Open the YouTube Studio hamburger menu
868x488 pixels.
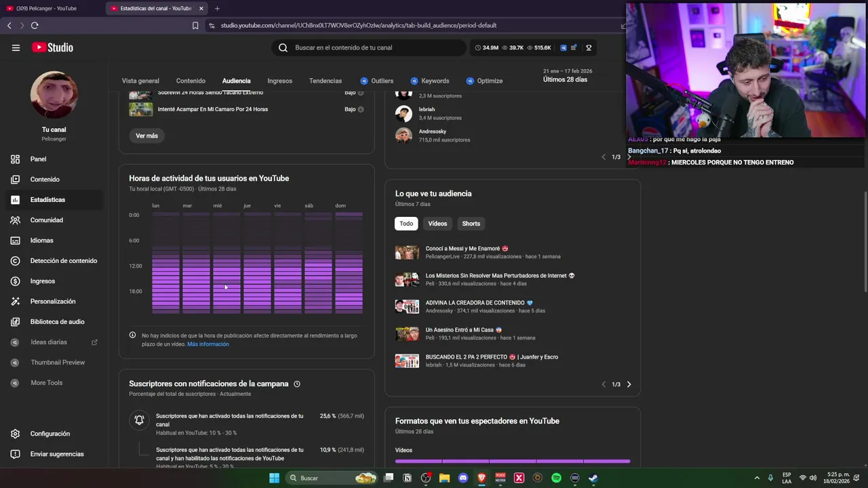16,47
